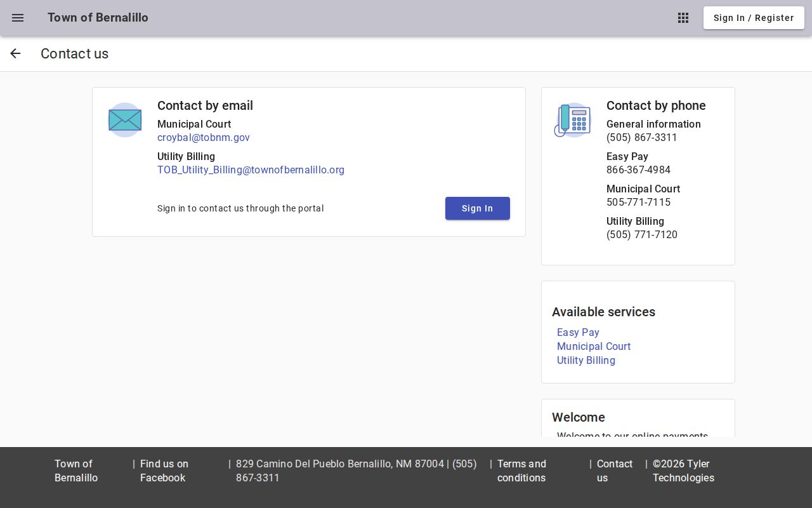Open Terms and conditions footer link
The image size is (812, 508).
[521, 471]
